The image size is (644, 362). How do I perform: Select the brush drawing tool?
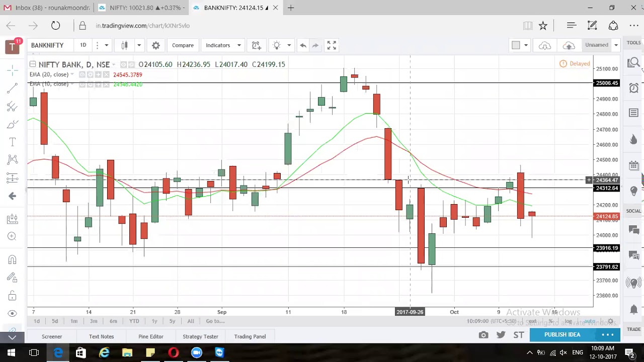pos(12,124)
